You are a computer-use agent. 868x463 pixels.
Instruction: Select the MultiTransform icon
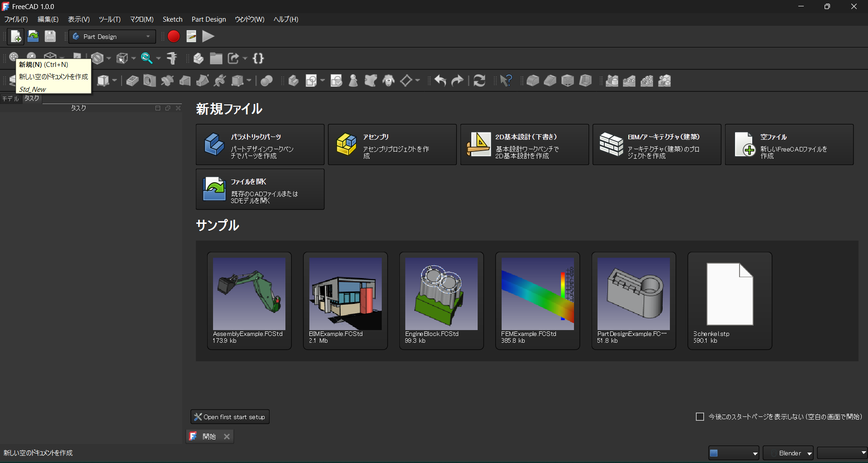coord(664,80)
